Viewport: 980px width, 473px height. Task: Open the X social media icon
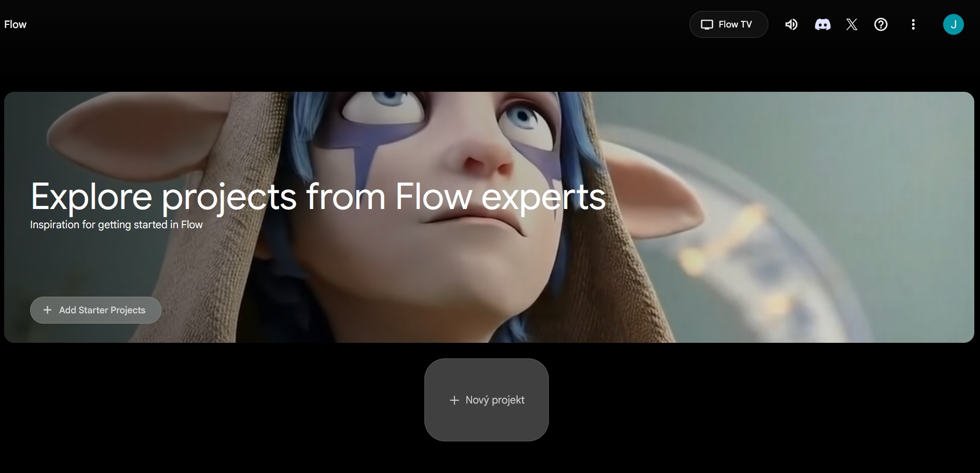pyautogui.click(x=851, y=24)
